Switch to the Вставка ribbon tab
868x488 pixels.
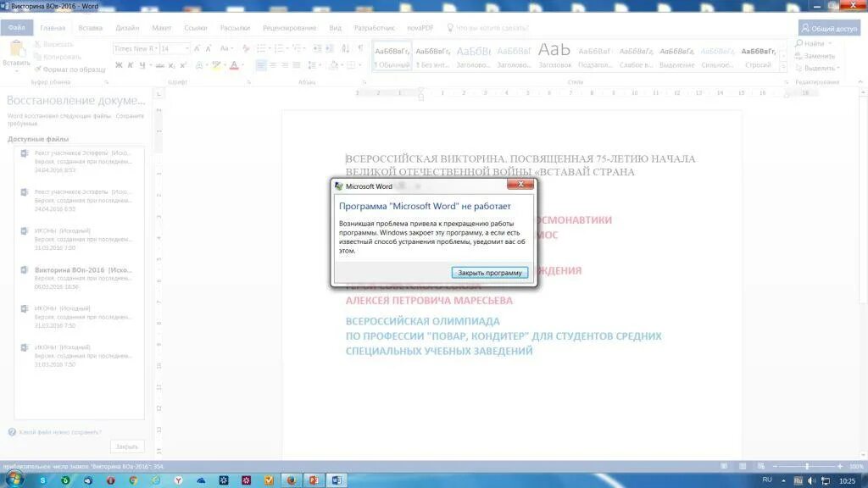click(x=90, y=28)
